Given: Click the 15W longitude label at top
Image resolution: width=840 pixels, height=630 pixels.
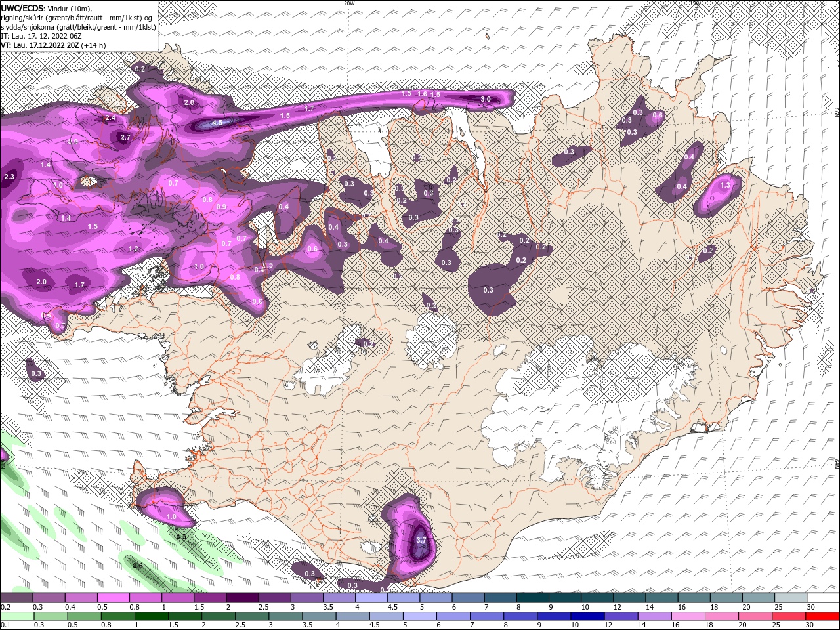Looking at the screenshot, I should [x=696, y=3].
